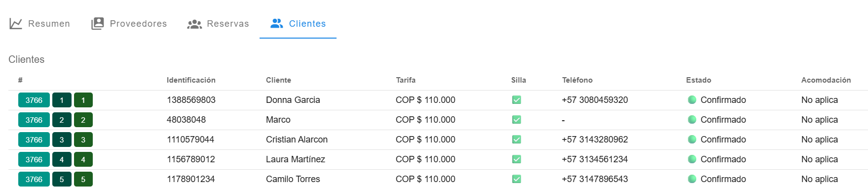Open the Proveedores tab

coord(129,24)
